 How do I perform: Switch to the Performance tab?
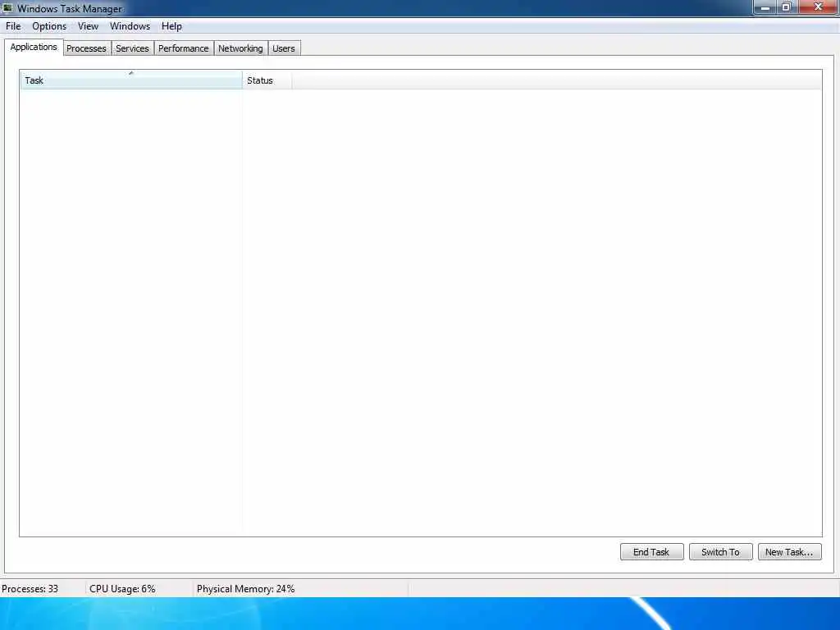(x=183, y=48)
